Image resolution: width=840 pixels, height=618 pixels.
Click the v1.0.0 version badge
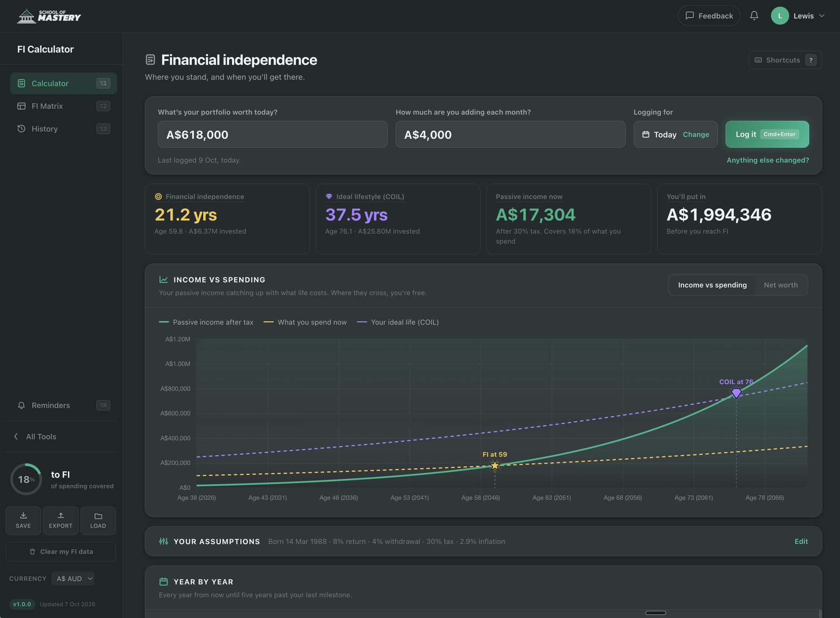pos(22,604)
